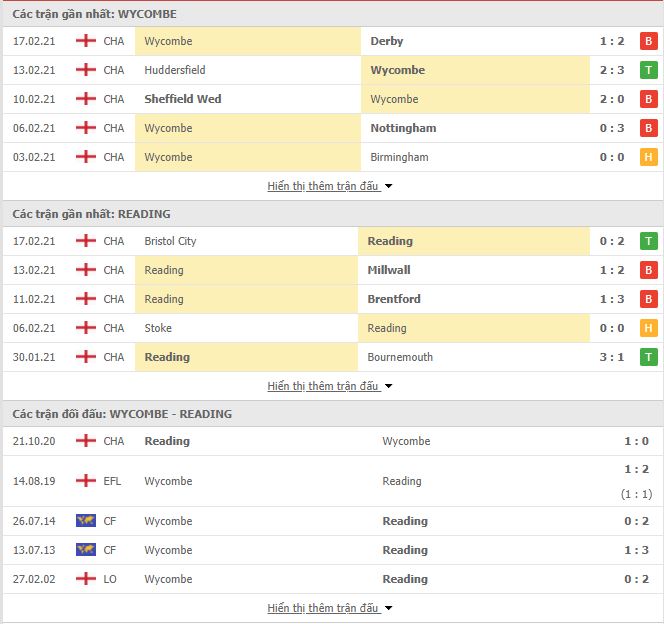Open Bournemouth team link

pyautogui.click(x=400, y=357)
